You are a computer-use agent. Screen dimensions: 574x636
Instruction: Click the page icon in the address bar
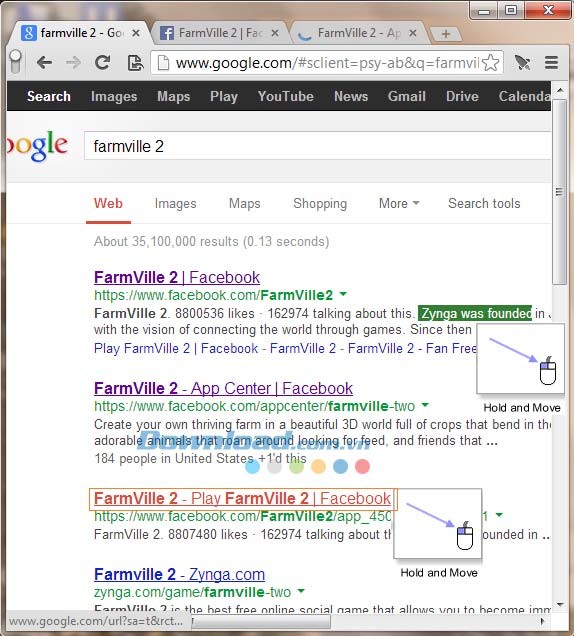163,63
